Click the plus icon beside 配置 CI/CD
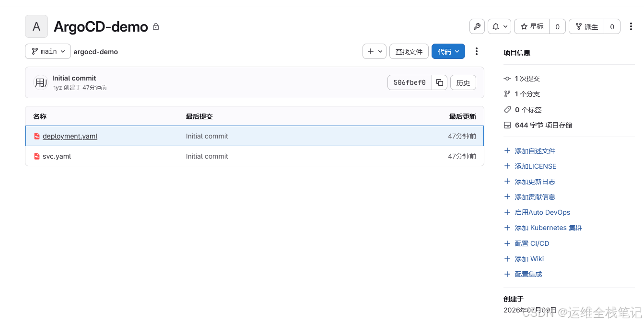The width and height of the screenshot is (644, 323). click(x=507, y=243)
